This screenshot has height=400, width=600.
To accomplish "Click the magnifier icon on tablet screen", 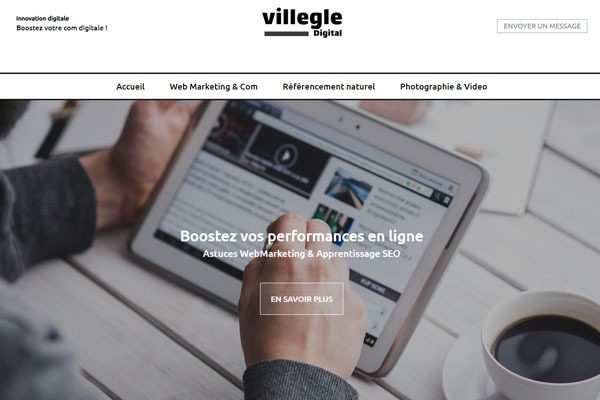I will pos(437,196).
